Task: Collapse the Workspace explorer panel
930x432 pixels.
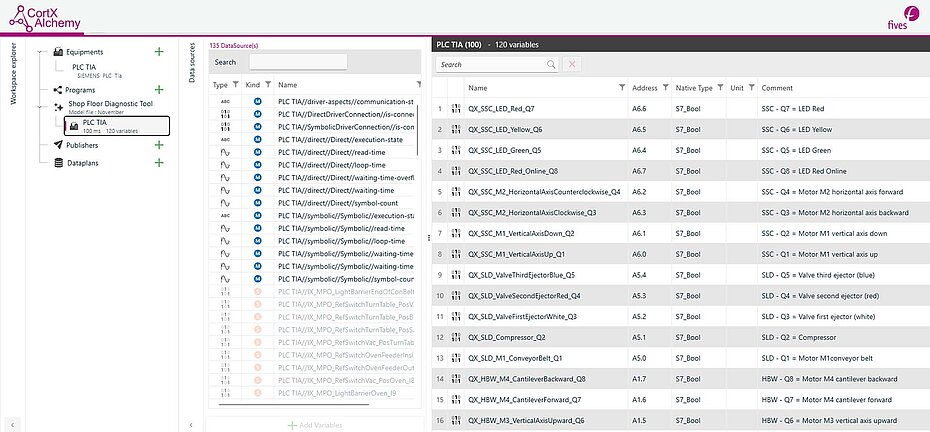Action: 11,424
